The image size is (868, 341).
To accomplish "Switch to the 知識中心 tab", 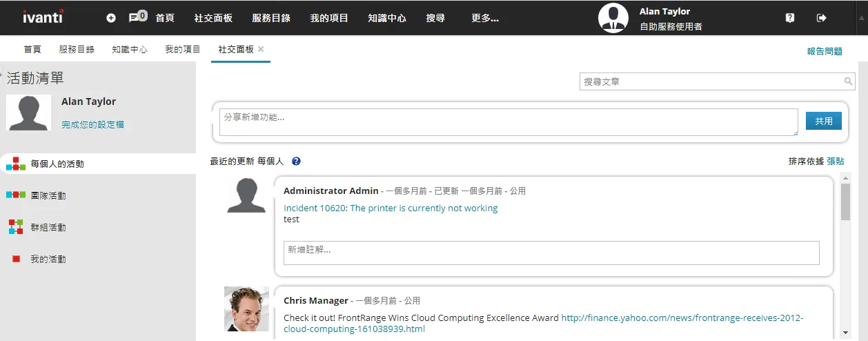I will (130, 50).
